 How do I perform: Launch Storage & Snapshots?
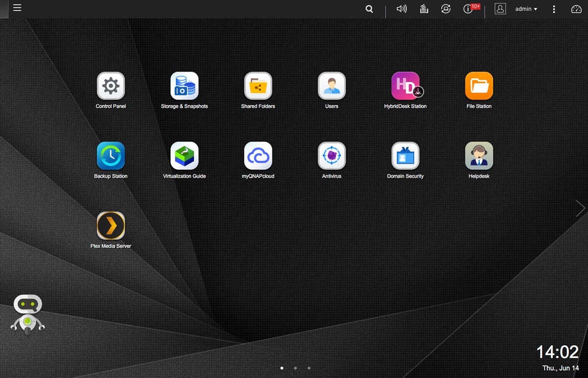184,86
